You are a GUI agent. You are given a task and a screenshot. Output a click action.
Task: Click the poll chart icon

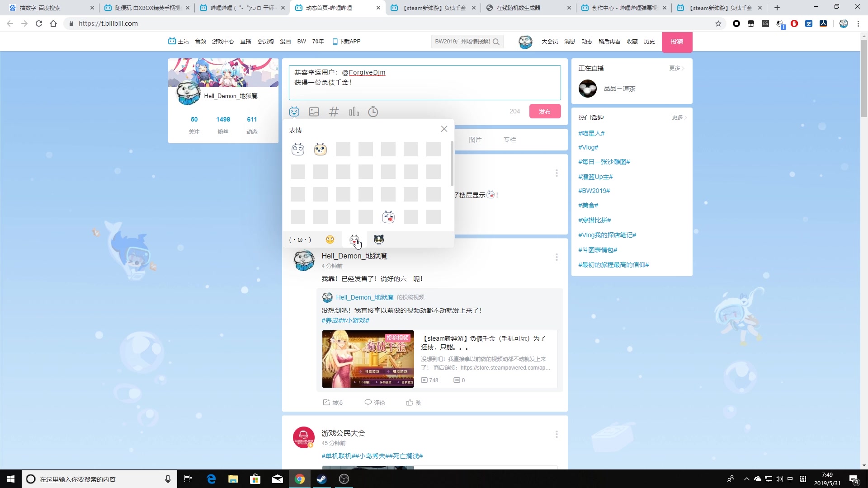(x=354, y=112)
